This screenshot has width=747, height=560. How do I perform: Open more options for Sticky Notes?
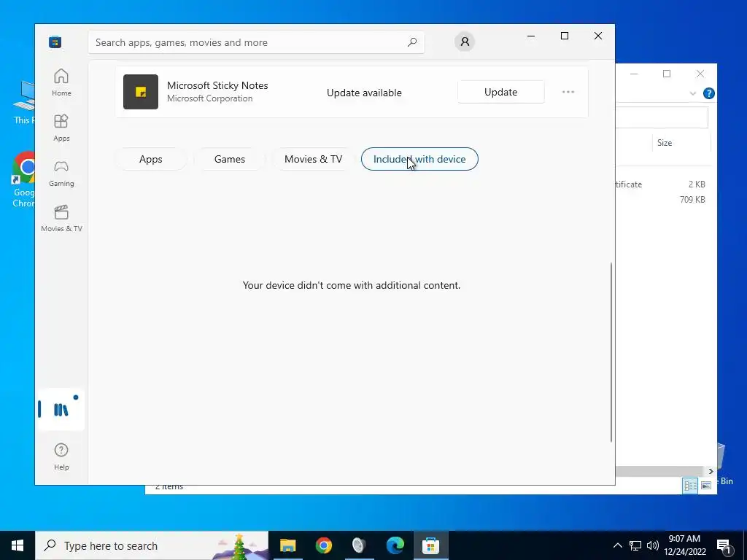[x=568, y=92]
